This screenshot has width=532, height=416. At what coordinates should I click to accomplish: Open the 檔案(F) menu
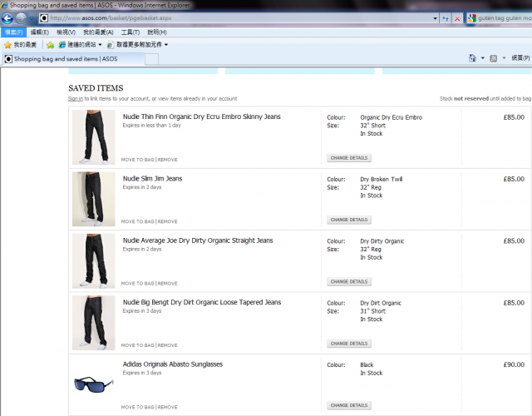[13, 32]
